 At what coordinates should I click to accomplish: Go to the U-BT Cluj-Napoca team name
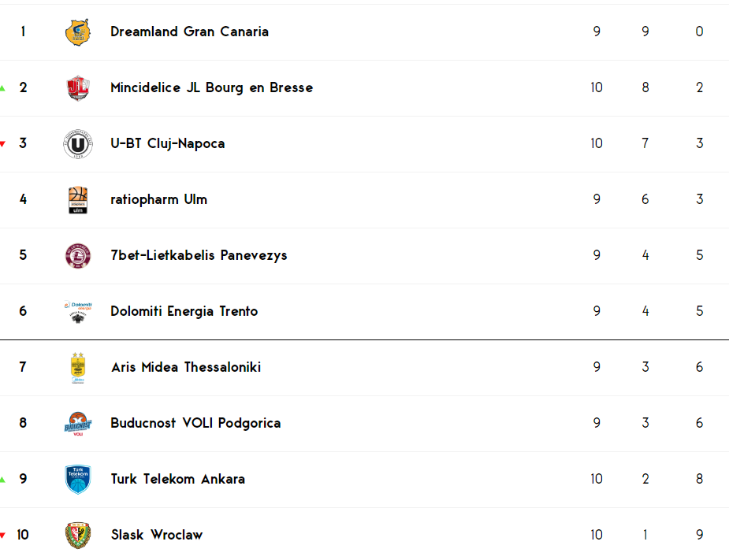[167, 143]
